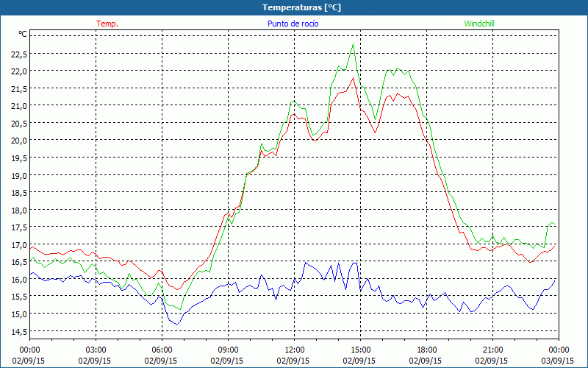Click the 03:00 time axis label

coord(96,350)
